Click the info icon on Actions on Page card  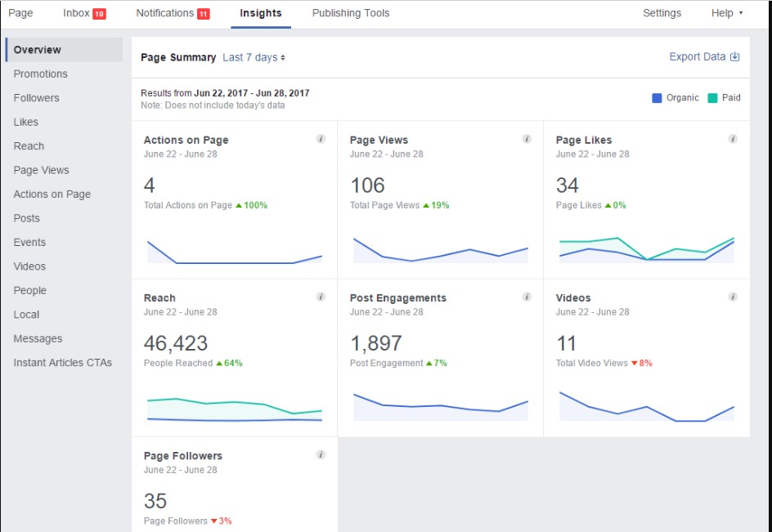(x=321, y=139)
